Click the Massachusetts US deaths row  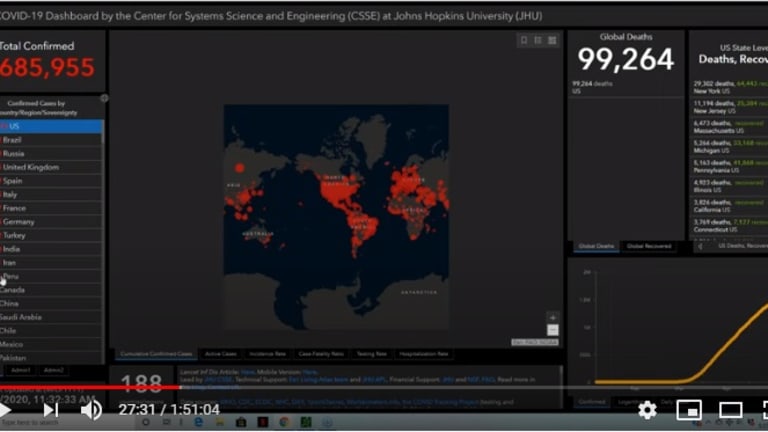point(730,127)
